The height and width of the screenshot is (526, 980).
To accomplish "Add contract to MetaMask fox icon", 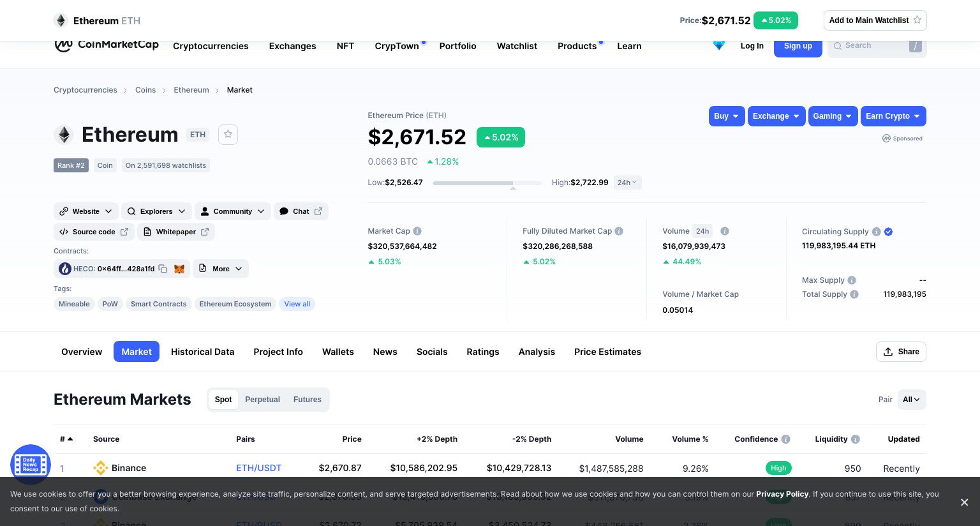I will (179, 269).
